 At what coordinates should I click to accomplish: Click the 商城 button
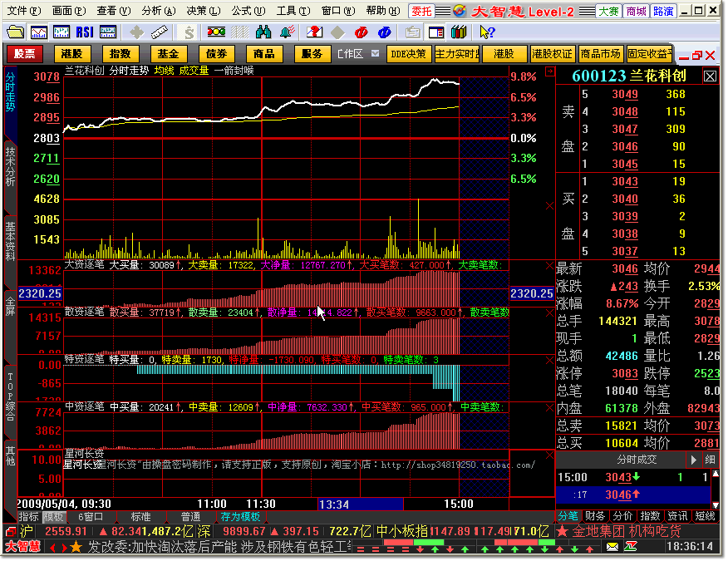636,11
